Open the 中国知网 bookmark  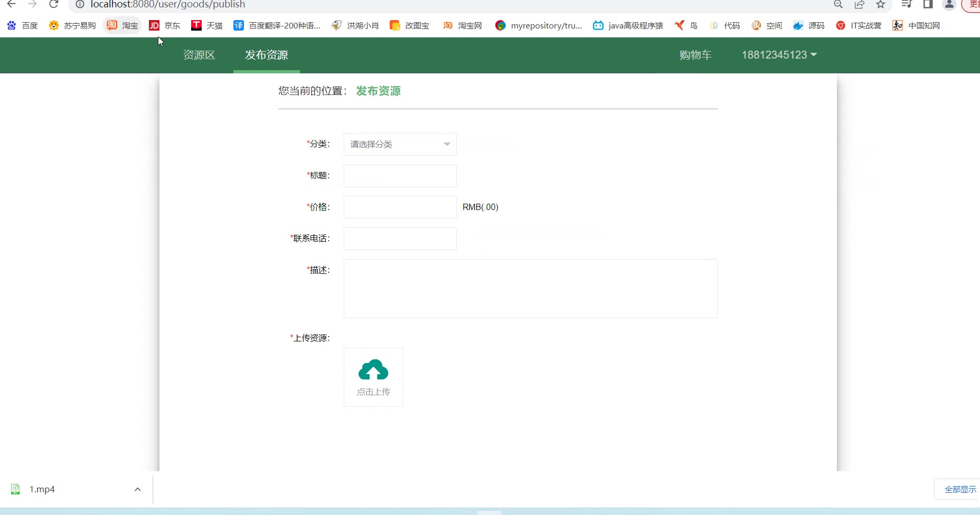point(917,25)
